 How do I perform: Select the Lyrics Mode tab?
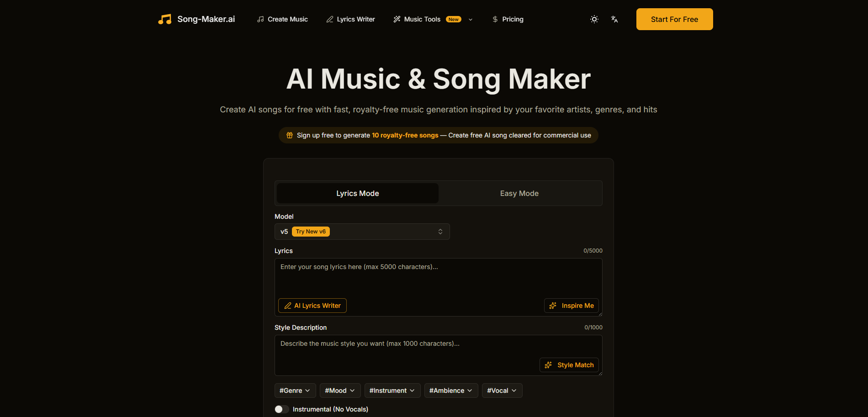[x=357, y=193]
